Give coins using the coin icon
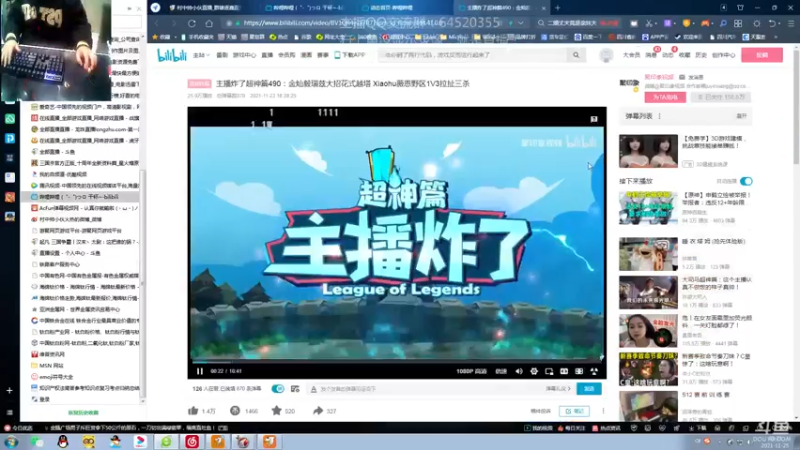 pyautogui.click(x=235, y=411)
